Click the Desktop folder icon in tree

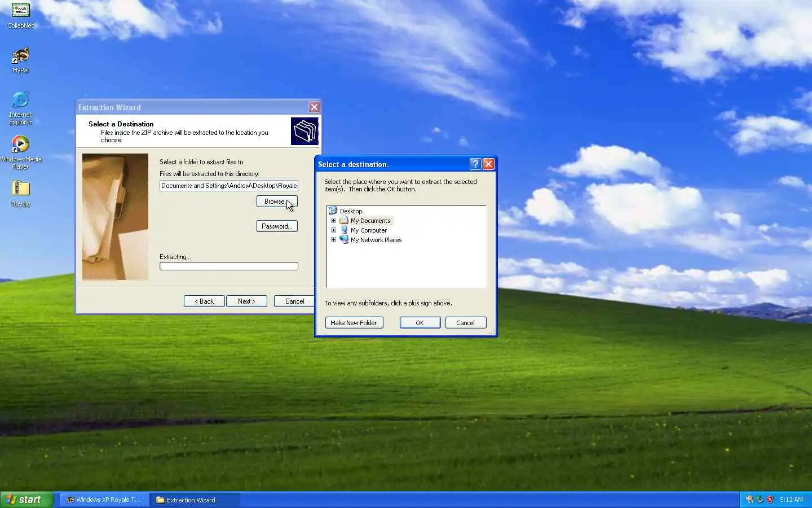pos(333,211)
